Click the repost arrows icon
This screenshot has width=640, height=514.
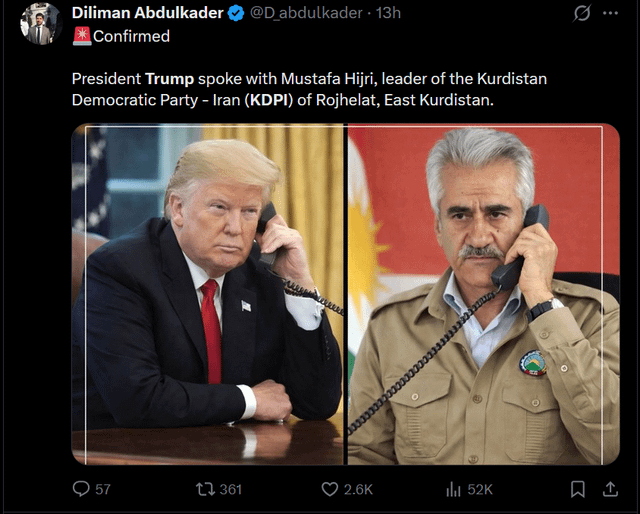coord(205,489)
